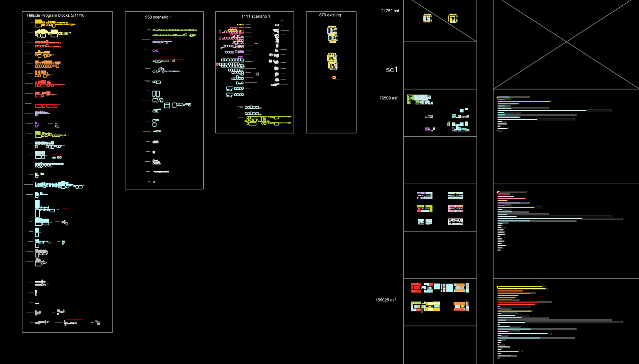
Task: Click small red block in 870 existing panel
Action: click(334, 78)
